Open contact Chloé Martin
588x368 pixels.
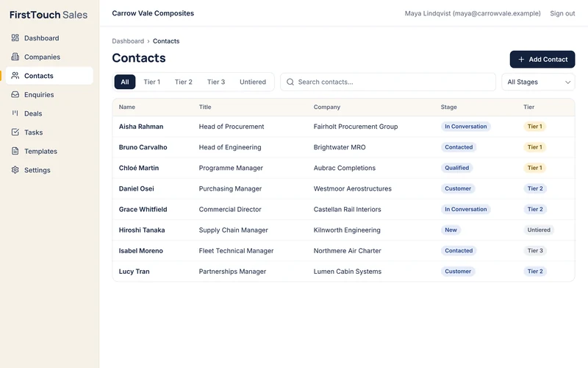[x=139, y=168]
